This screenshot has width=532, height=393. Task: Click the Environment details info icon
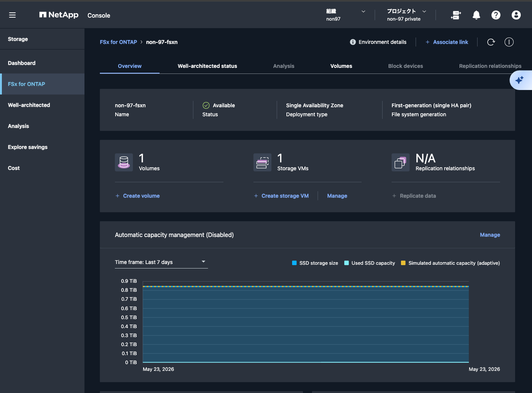point(353,42)
